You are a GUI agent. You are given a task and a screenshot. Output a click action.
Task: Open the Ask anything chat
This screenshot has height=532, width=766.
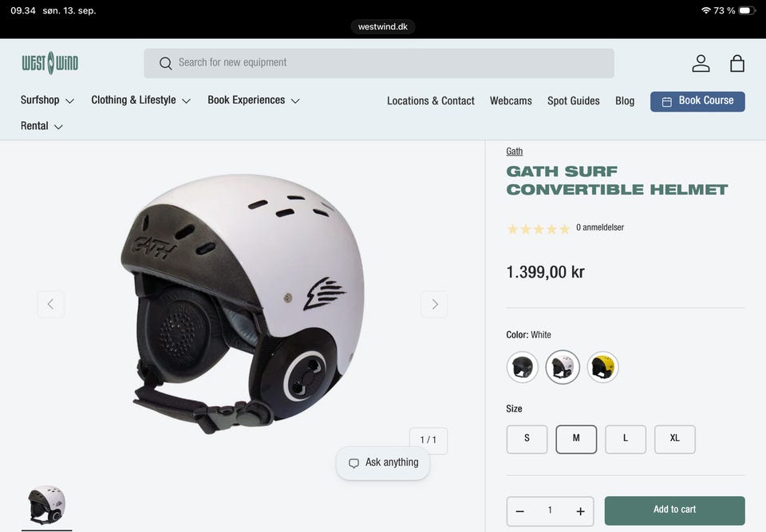[383, 463]
